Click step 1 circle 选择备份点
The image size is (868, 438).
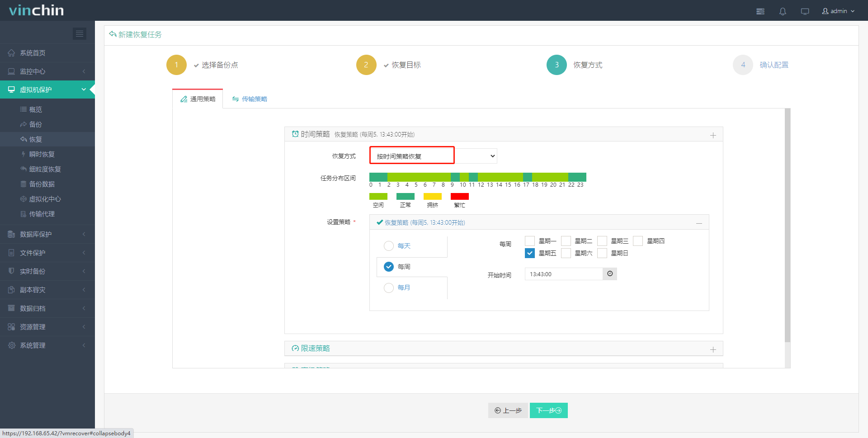tap(176, 65)
